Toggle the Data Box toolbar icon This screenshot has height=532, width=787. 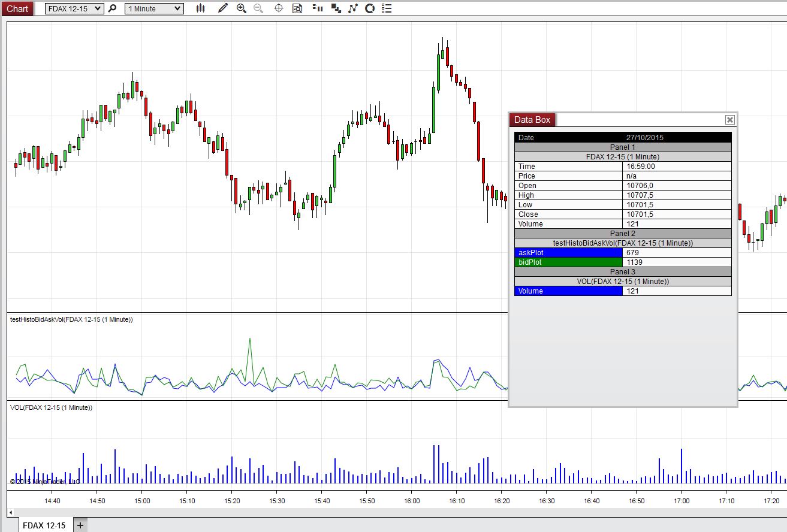pos(297,8)
